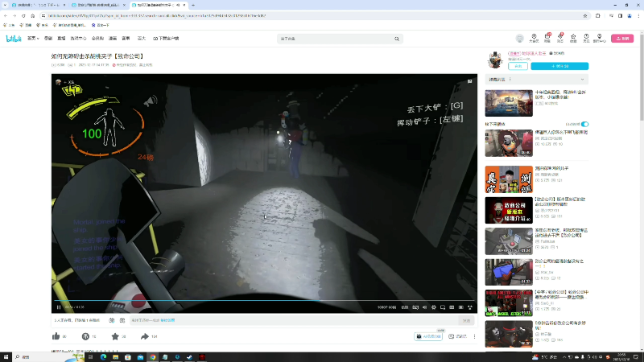
Task: Open the ship game ad thumbnail
Action: click(x=509, y=103)
